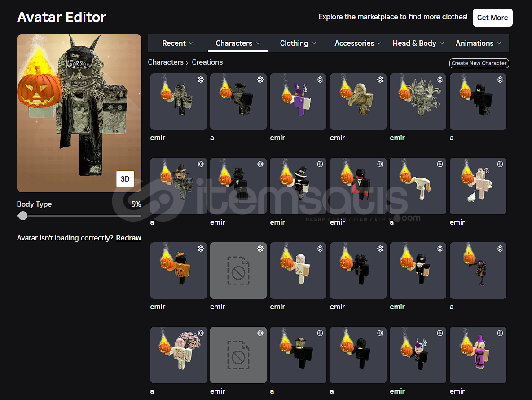Click gear on small purple jester avatar card

(x=500, y=249)
